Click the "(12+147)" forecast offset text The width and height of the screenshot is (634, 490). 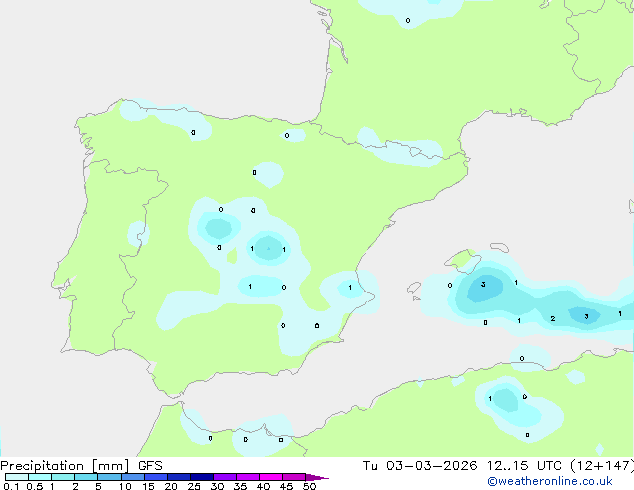click(602, 466)
